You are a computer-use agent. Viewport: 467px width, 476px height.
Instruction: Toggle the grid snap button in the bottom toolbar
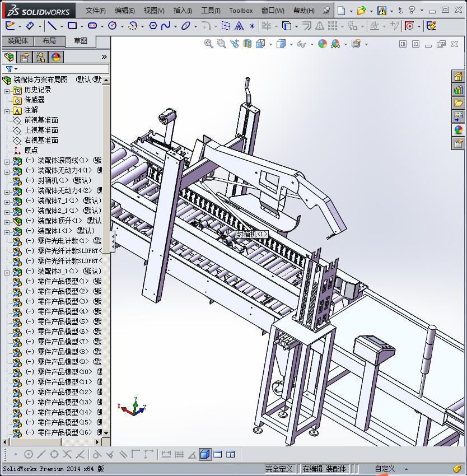(x=179, y=454)
